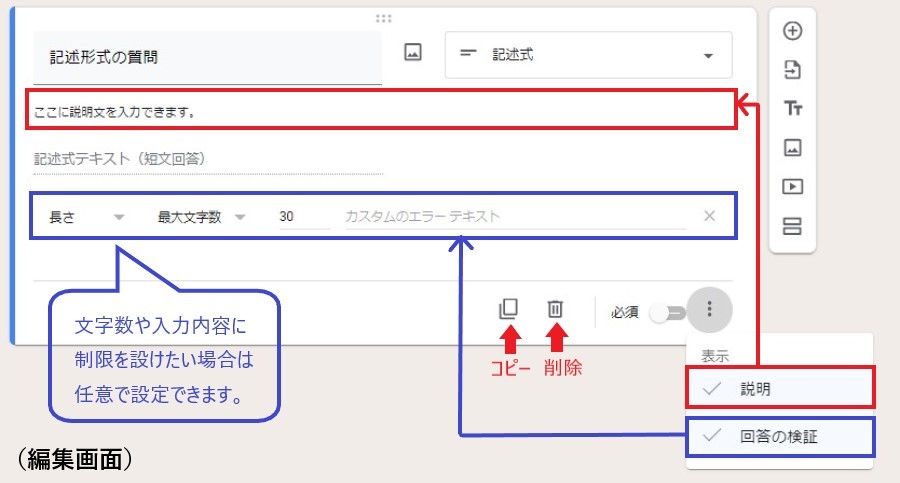This screenshot has width=900, height=483.
Task: Duplicate the question with copy icon
Action: [x=509, y=310]
